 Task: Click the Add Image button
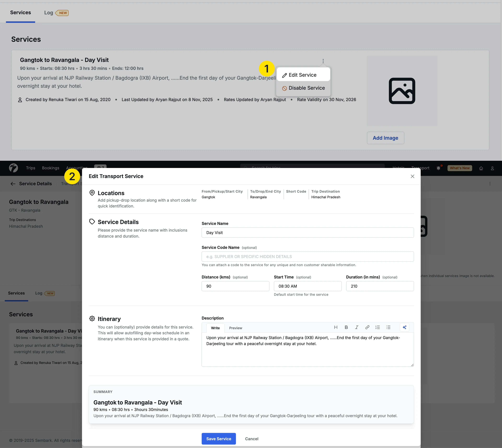point(385,138)
